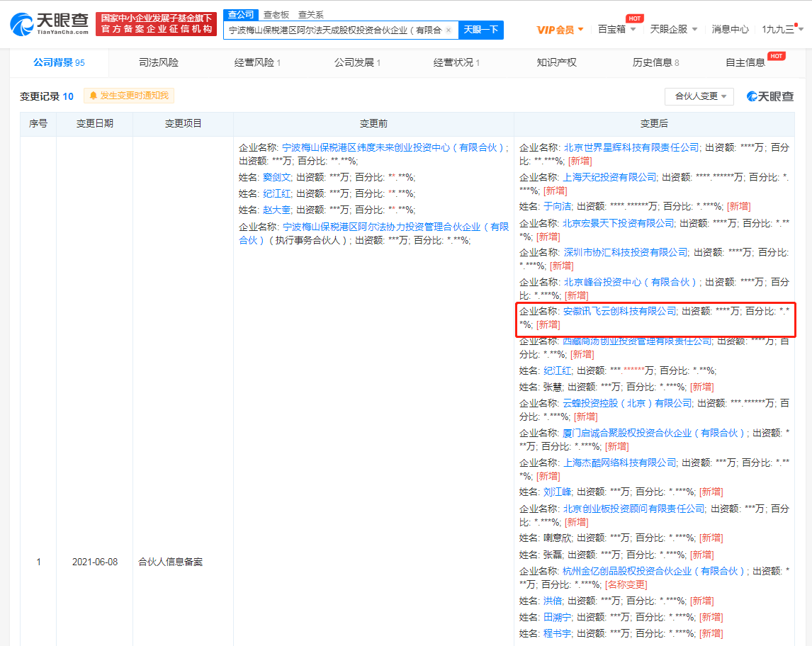Expand the VIP会员 menu
Viewport: 812px width, 646px height.
[x=560, y=29]
